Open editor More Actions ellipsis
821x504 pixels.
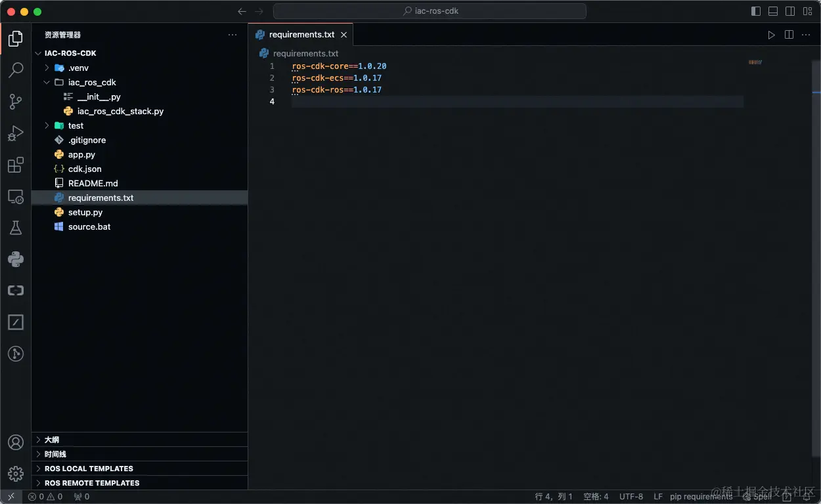(806, 35)
